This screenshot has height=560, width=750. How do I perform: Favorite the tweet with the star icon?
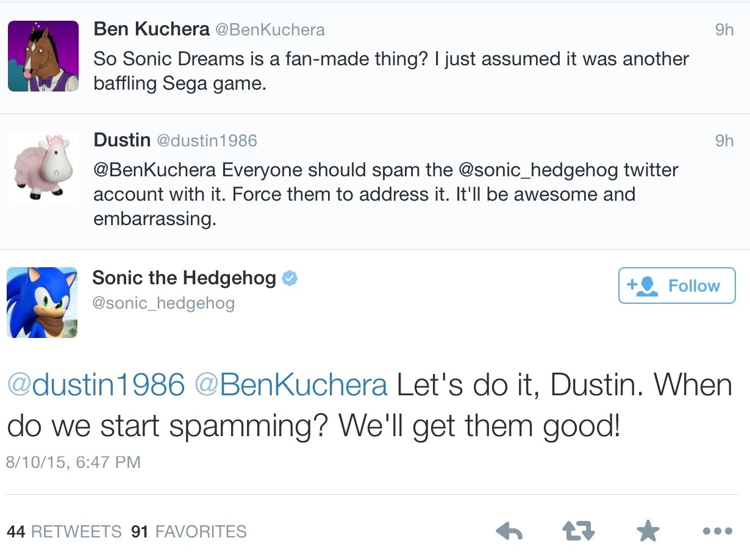click(648, 531)
